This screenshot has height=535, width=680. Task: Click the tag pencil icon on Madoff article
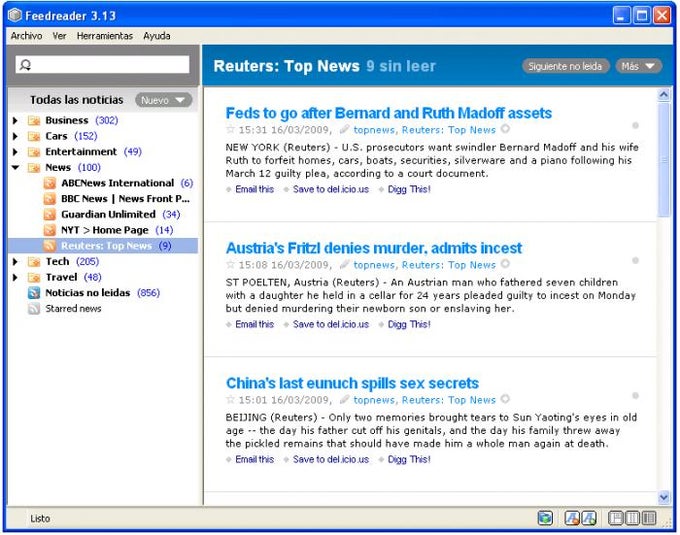coord(344,129)
